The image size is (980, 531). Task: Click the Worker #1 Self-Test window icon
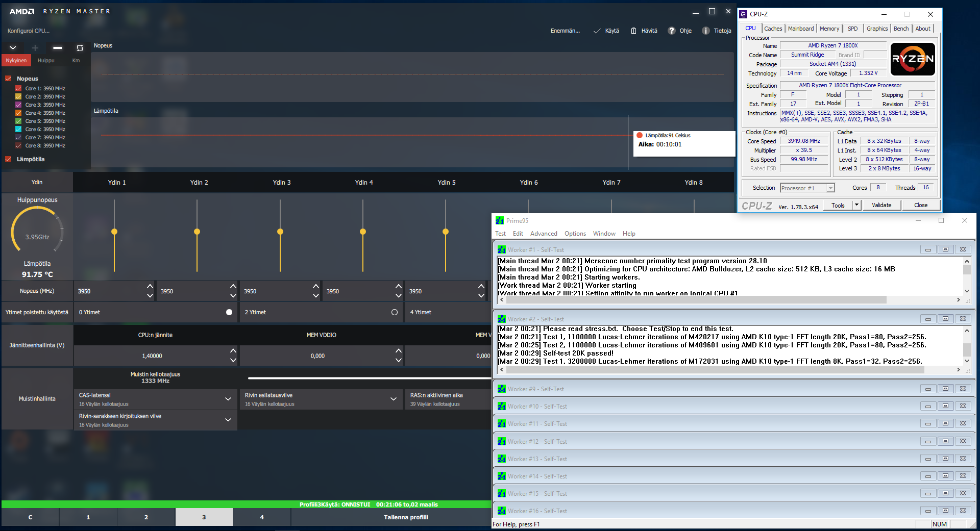(x=502, y=250)
